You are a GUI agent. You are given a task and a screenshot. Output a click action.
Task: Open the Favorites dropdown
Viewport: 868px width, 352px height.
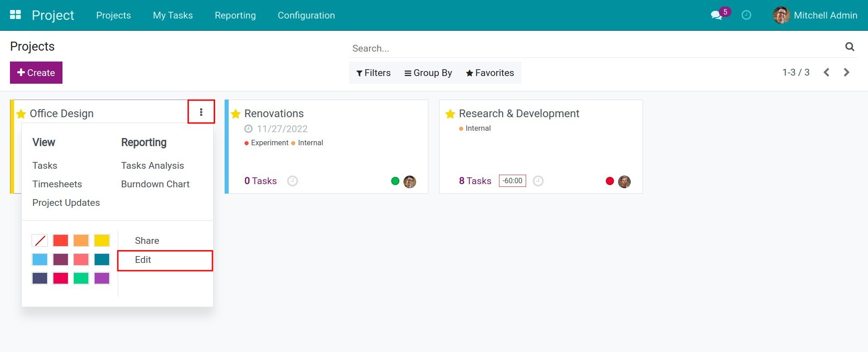[x=490, y=73]
